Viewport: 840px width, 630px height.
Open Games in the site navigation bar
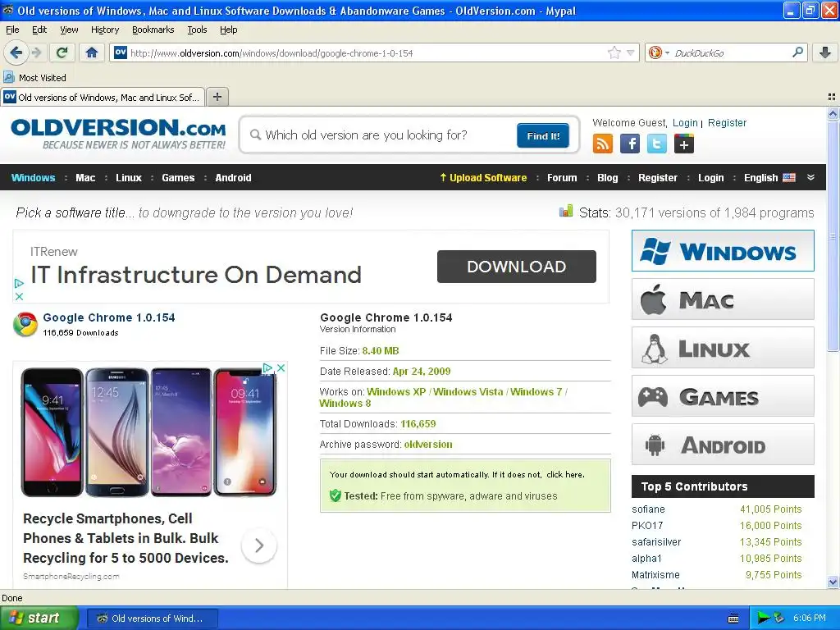click(x=178, y=178)
